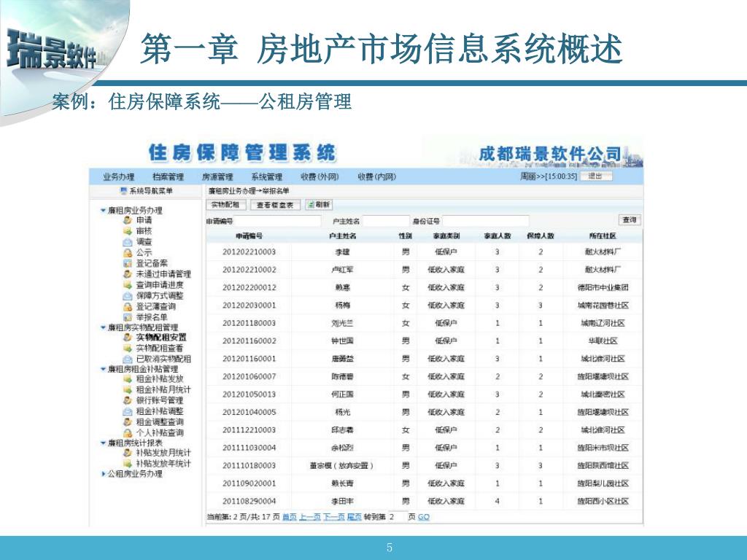The width and height of the screenshot is (747, 560).
Task: Open the 档案管理 menu
Action: click(x=169, y=176)
